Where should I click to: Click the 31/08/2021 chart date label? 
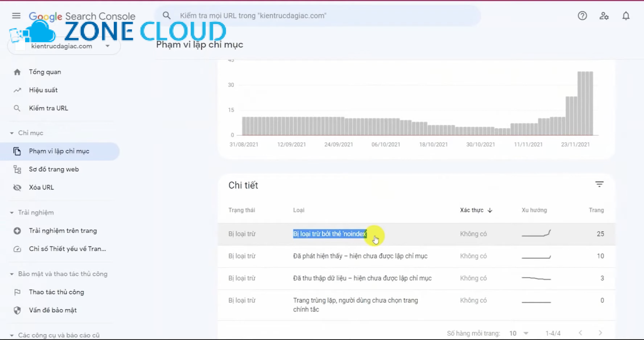[x=244, y=145]
